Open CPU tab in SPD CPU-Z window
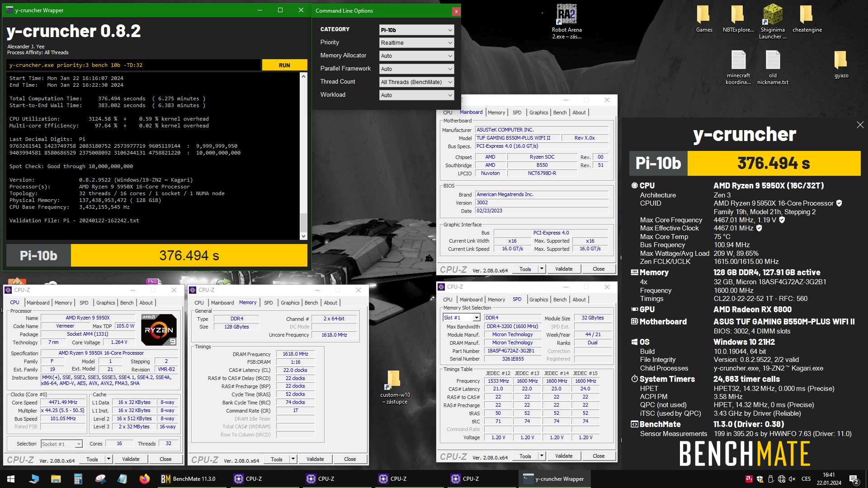868x488 pixels. click(x=448, y=300)
